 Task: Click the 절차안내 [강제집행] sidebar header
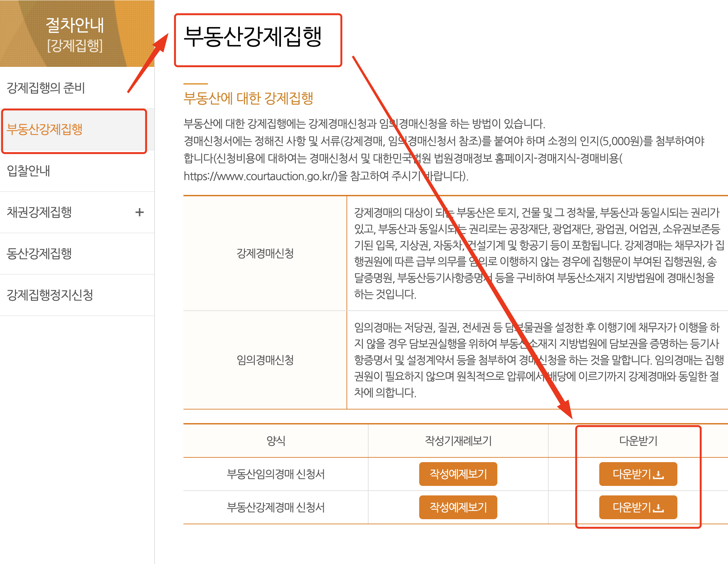[x=75, y=34]
